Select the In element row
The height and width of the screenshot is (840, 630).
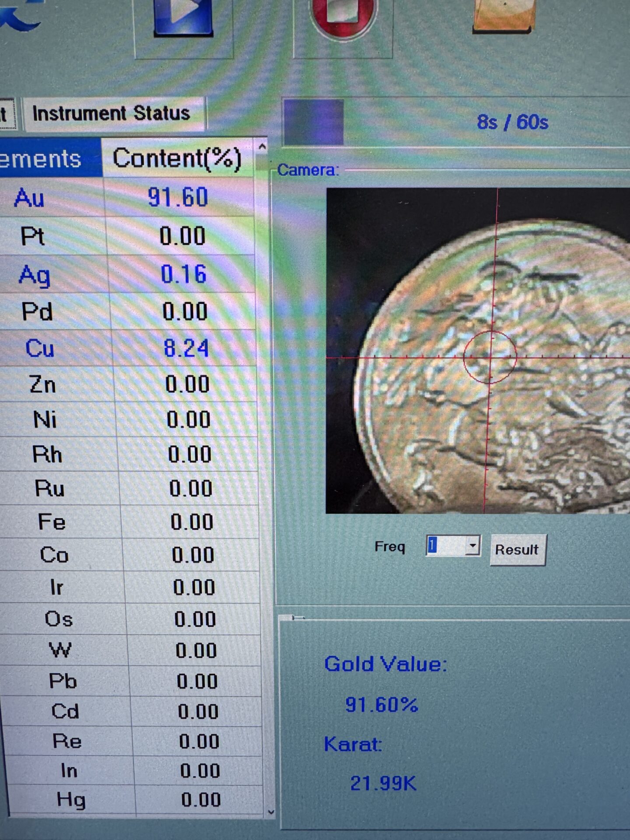pyautogui.click(x=133, y=770)
